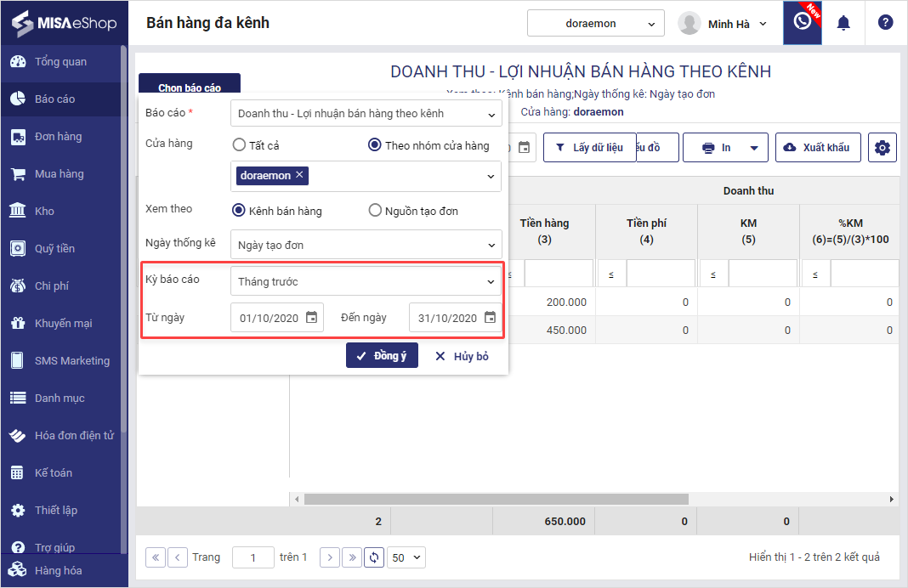908x588 pixels.
Task: Click the SMS Marketing phone icon
Action: coord(18,360)
